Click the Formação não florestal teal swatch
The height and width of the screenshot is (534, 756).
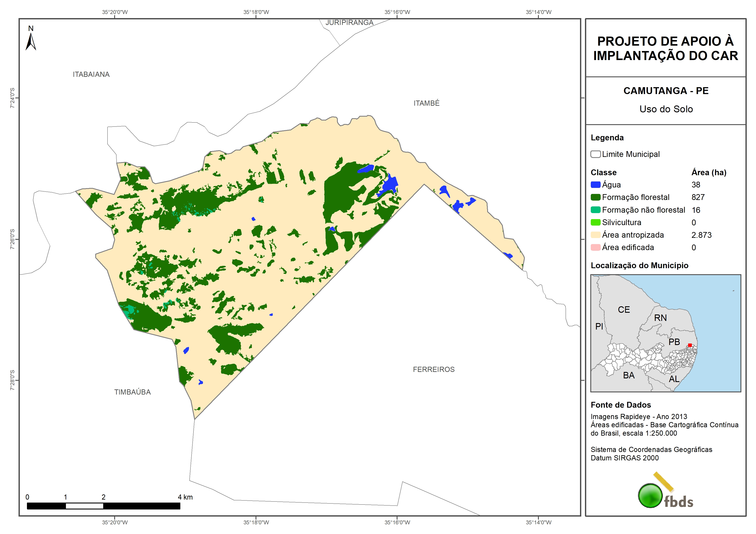tap(595, 210)
